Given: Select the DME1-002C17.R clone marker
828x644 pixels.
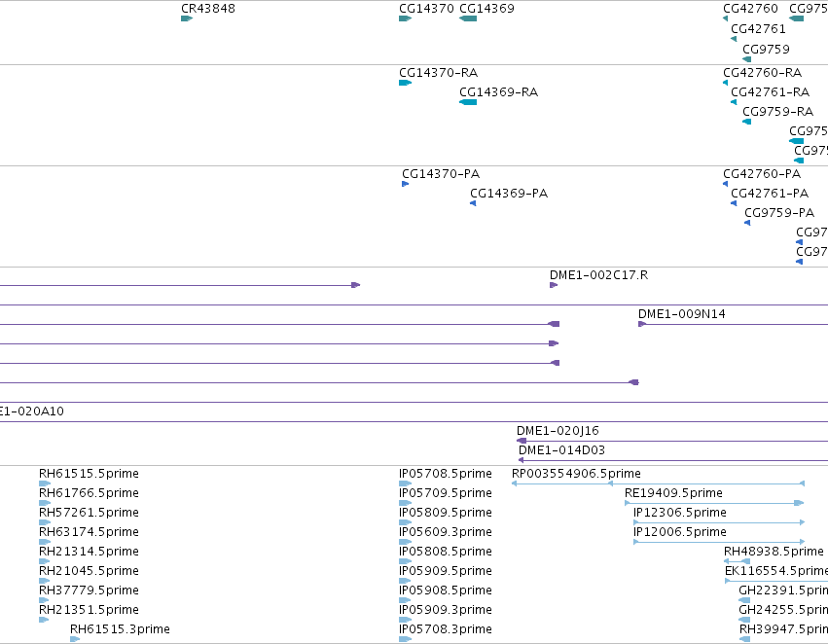Looking at the screenshot, I should point(554,285).
